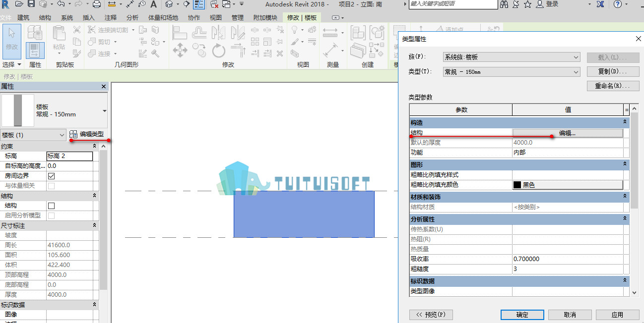Viewport: 644px width, 323px height.
Task: Close the Properties palette with its X
Action: click(x=104, y=87)
